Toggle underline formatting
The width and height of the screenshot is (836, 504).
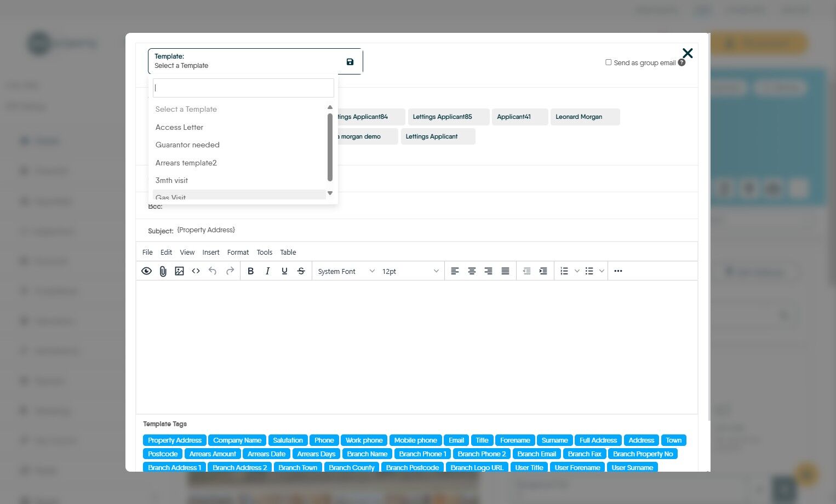(284, 271)
